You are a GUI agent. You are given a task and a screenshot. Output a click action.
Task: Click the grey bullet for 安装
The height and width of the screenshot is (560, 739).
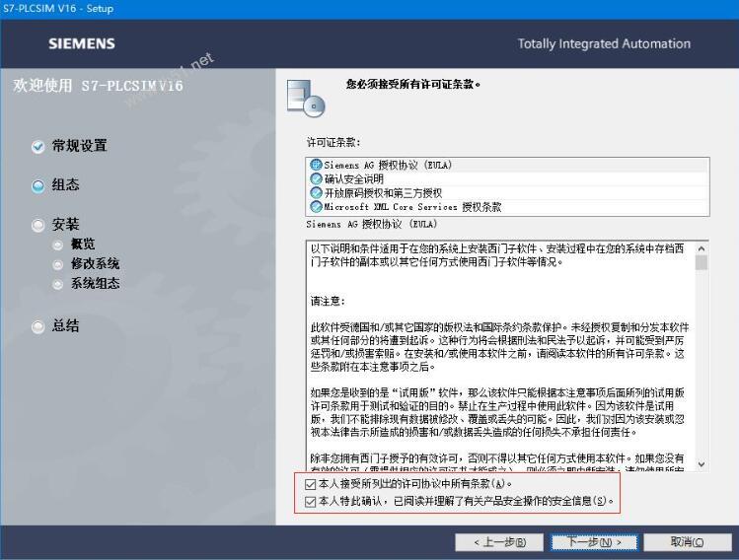(x=38, y=225)
